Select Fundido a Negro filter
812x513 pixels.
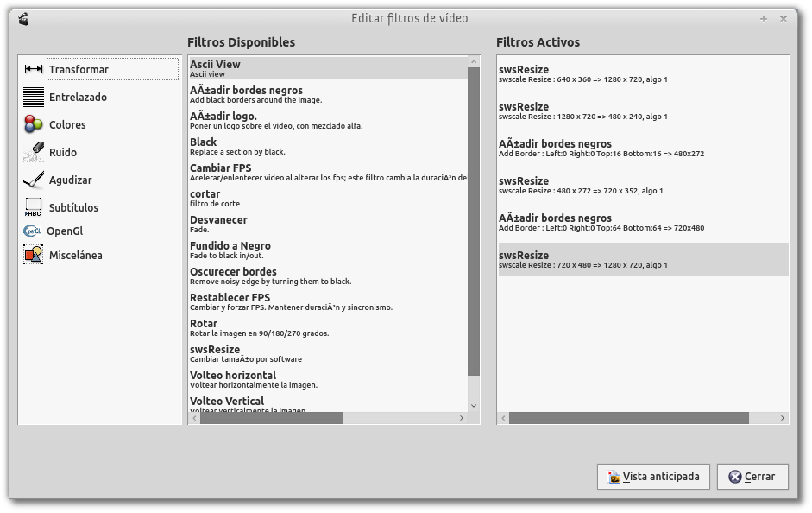coord(328,250)
